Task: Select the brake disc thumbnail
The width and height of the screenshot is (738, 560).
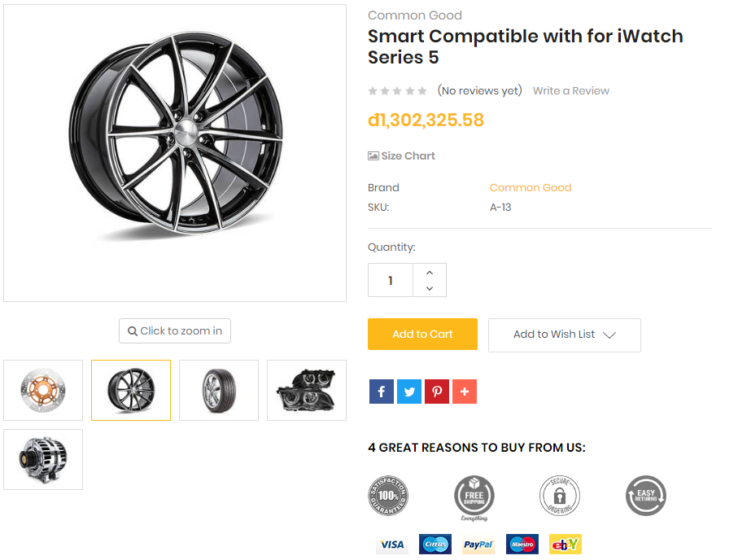Action: 43,391
